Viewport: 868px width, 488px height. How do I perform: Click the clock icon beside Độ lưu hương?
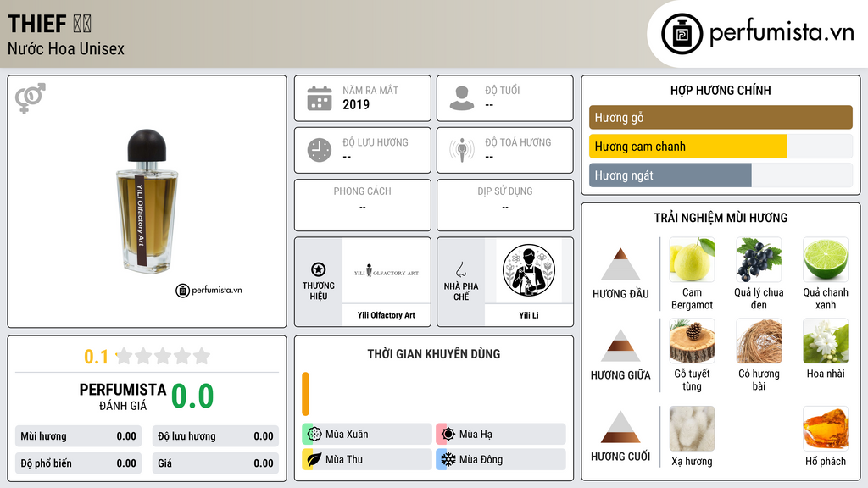point(320,150)
